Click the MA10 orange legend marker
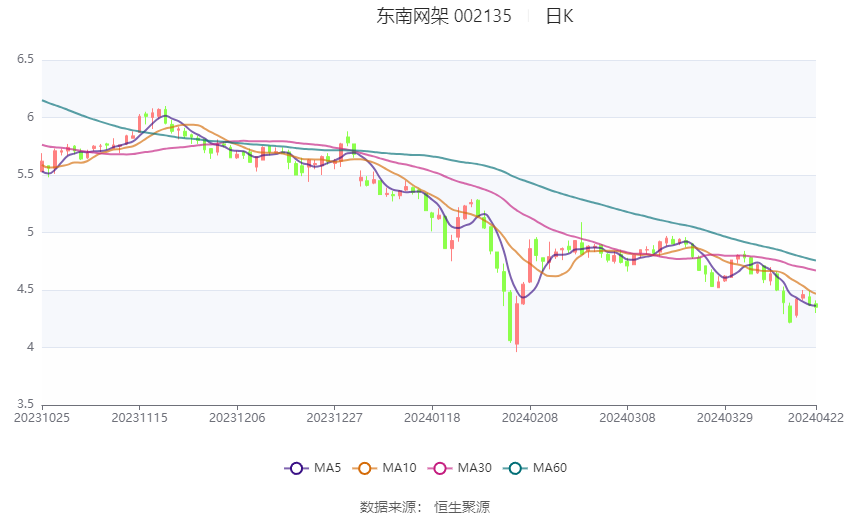This screenshot has height=517, width=850. pos(365,468)
